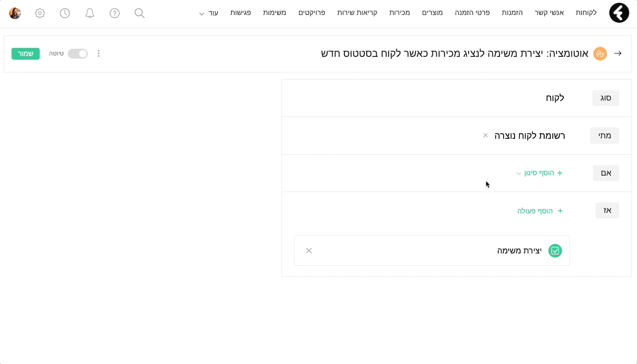Click the automation title text
This screenshot has height=364, width=637.
click(x=455, y=54)
